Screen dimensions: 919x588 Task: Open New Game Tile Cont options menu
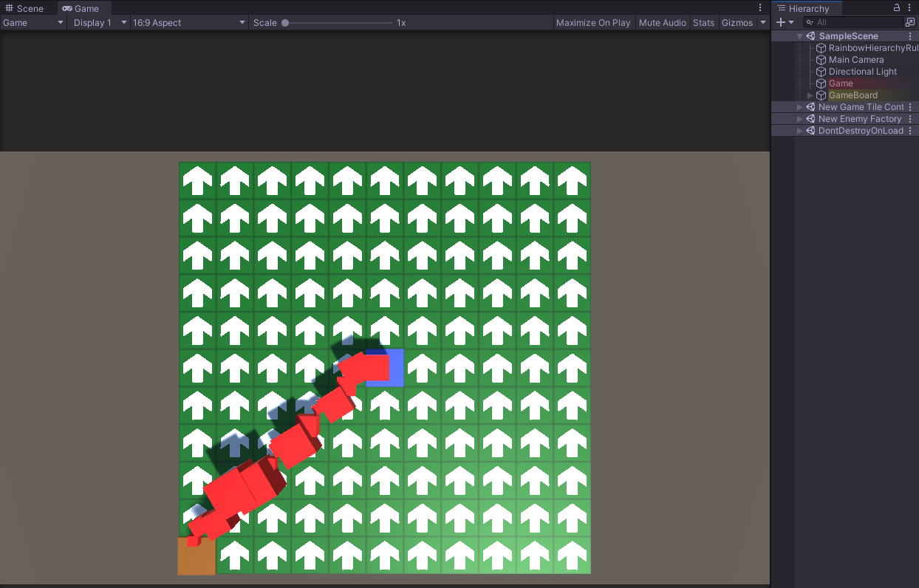910,107
